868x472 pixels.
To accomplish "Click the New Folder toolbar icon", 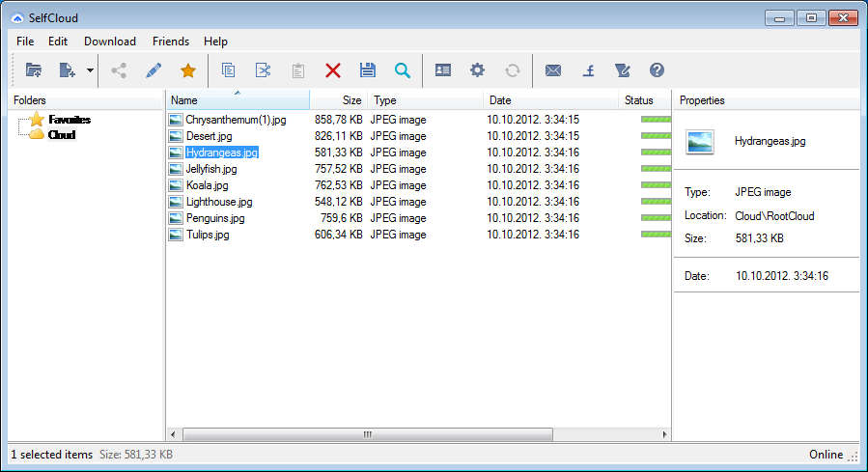I will [x=34, y=70].
